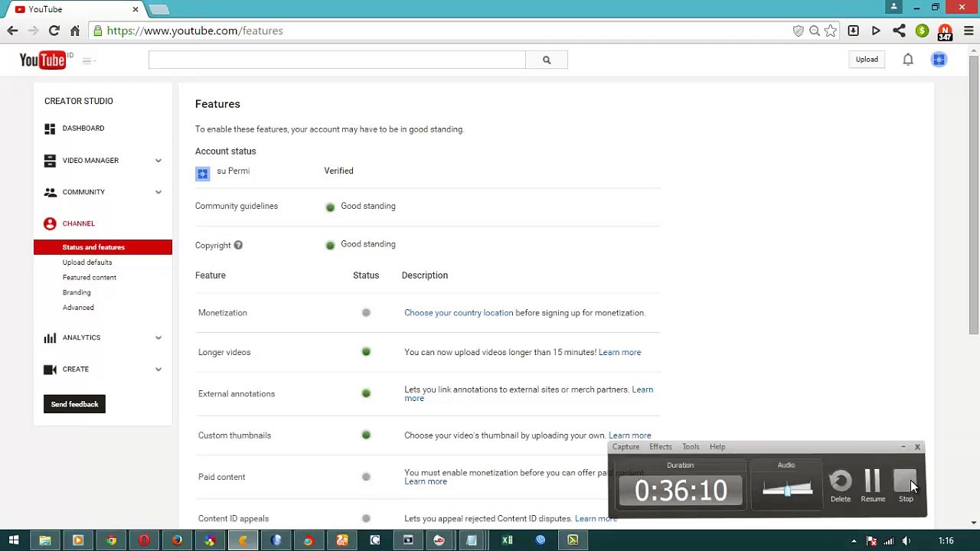This screenshot has height=551, width=980.
Task: Select Upload defaults
Action: tap(87, 262)
